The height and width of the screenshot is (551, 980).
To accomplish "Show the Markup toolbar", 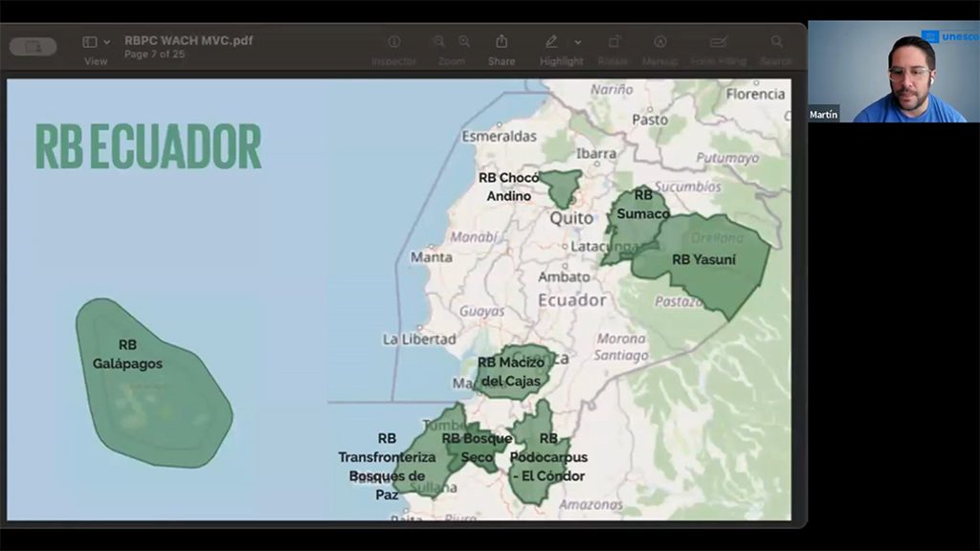I will [x=660, y=42].
